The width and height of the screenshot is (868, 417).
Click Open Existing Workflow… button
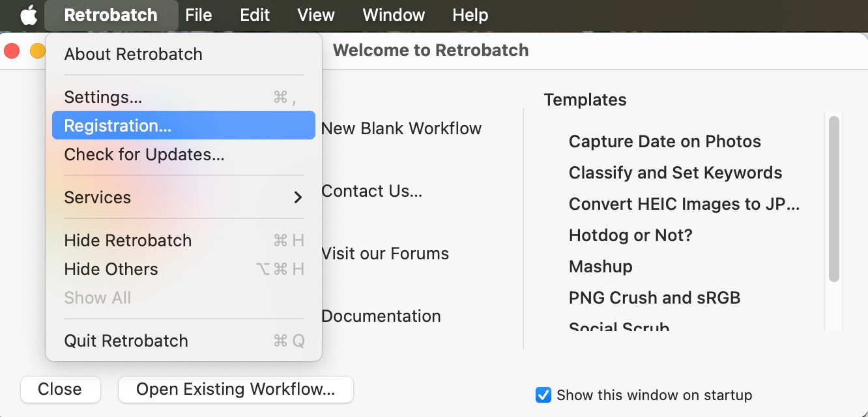point(235,389)
